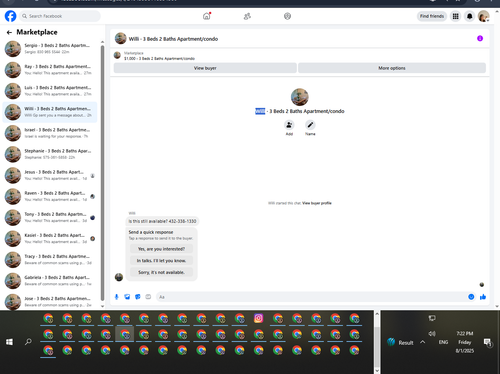Click the View buyer button
This screenshot has width=500, height=374.
pyautogui.click(x=205, y=68)
